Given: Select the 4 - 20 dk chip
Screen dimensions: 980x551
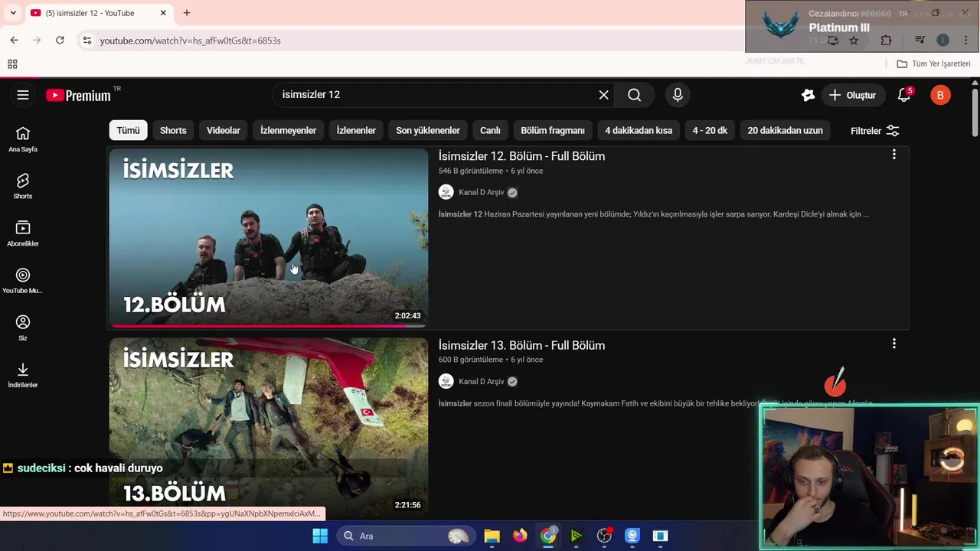Looking at the screenshot, I should (x=710, y=130).
